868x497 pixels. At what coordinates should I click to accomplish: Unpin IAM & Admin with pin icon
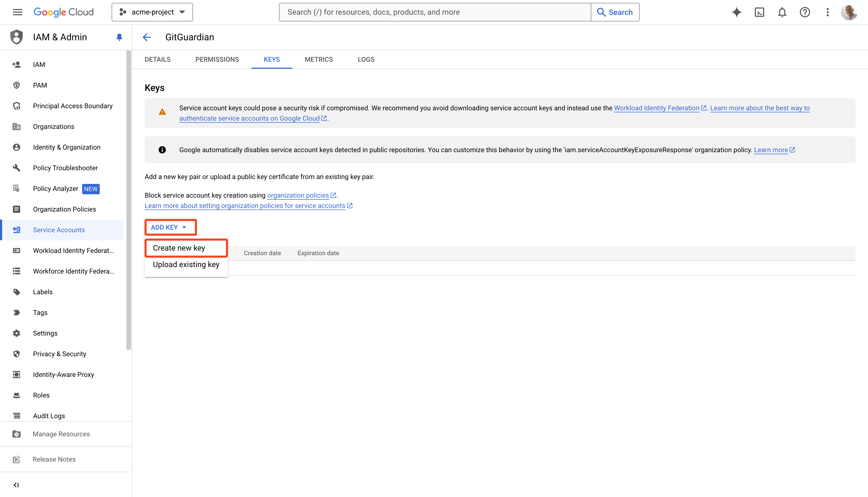click(x=119, y=37)
